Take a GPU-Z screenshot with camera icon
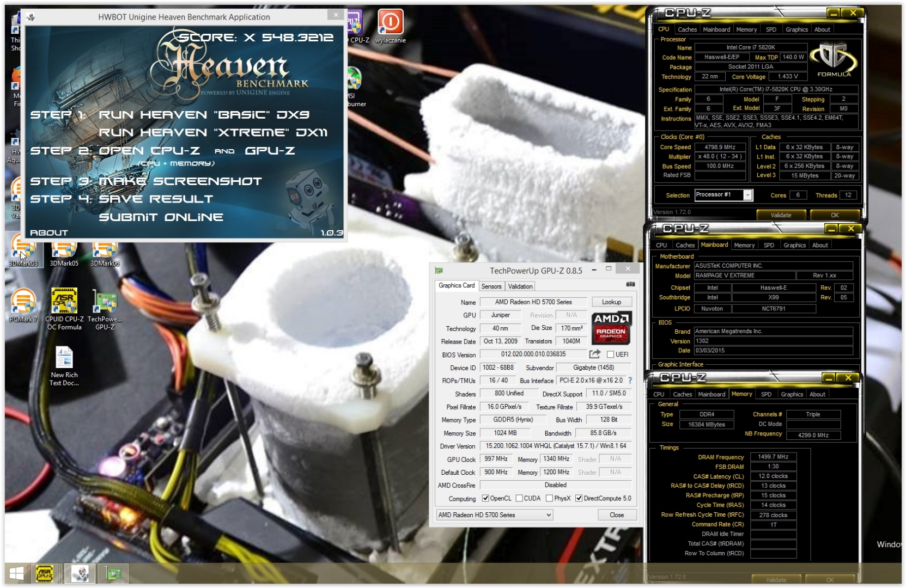Image resolution: width=906 pixels, height=588 pixels. point(630,284)
